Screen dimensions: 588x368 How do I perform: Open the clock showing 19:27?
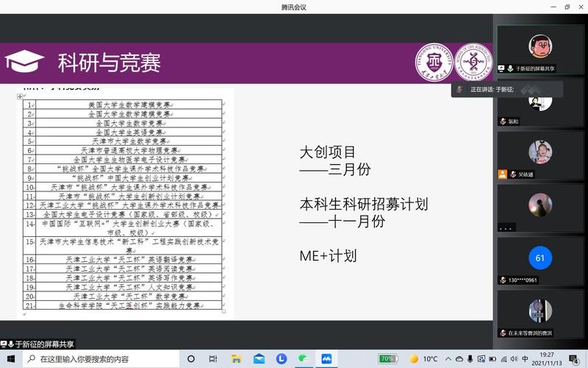pyautogui.click(x=547, y=359)
